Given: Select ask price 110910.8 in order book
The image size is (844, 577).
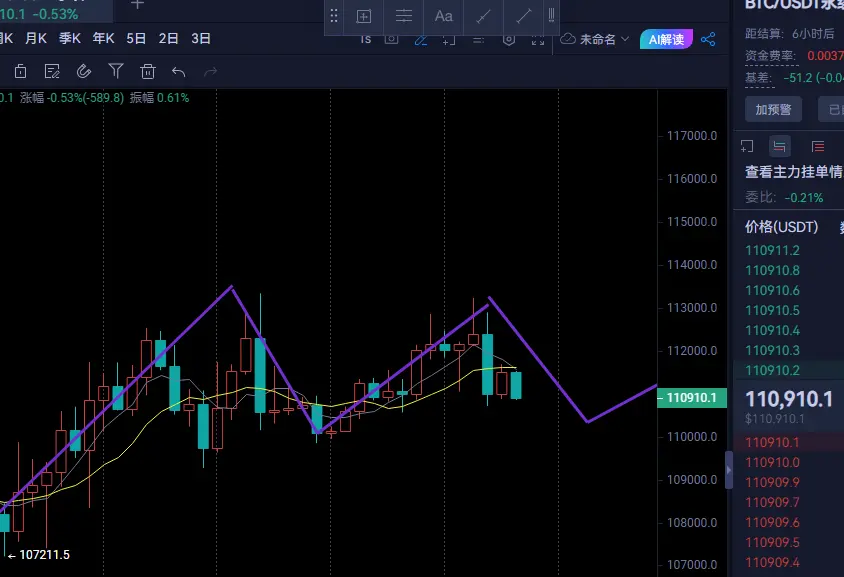Looking at the screenshot, I should 772,270.
